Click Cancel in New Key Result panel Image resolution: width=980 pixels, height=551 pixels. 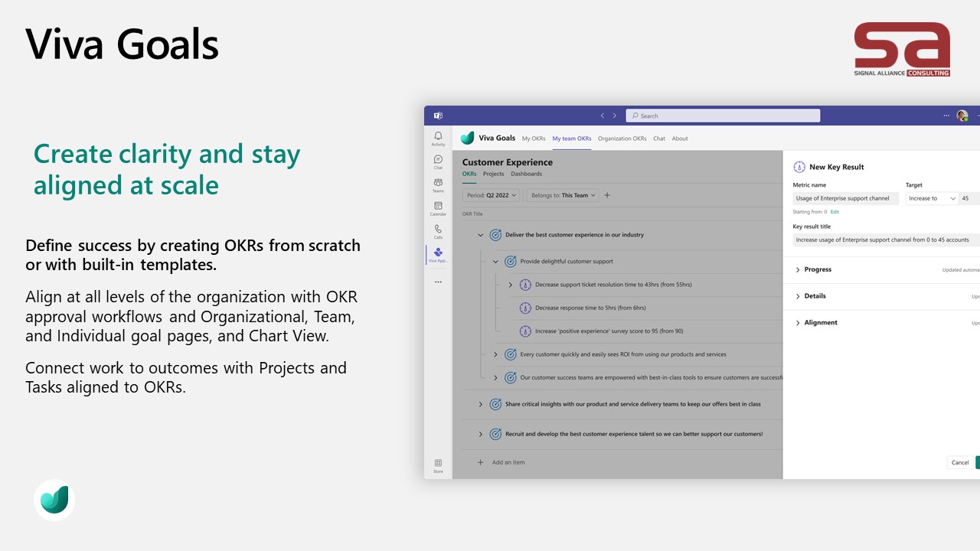[x=960, y=462]
